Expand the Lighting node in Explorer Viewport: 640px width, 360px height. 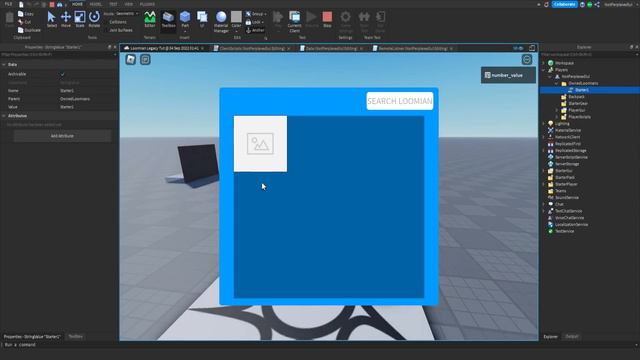click(543, 124)
